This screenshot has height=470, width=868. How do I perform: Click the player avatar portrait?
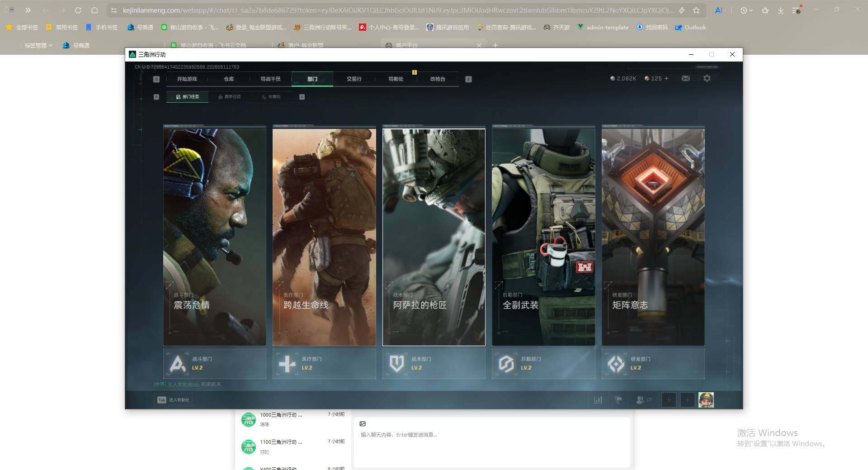click(x=706, y=400)
